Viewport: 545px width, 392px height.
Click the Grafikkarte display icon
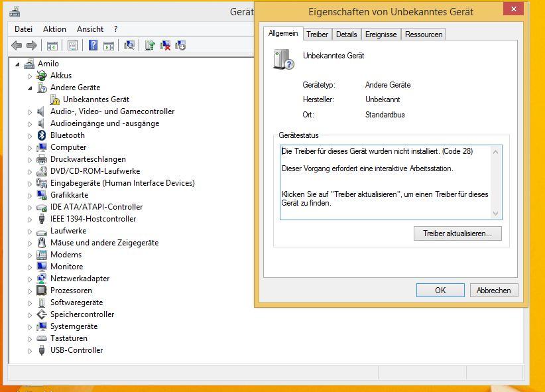[42, 195]
